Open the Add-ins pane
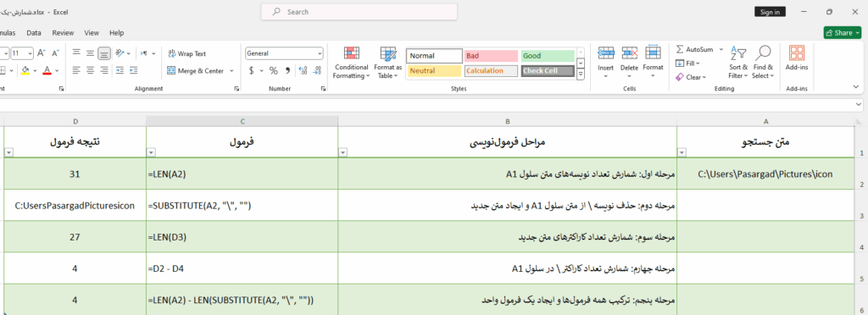868x315 pixels. (x=797, y=58)
